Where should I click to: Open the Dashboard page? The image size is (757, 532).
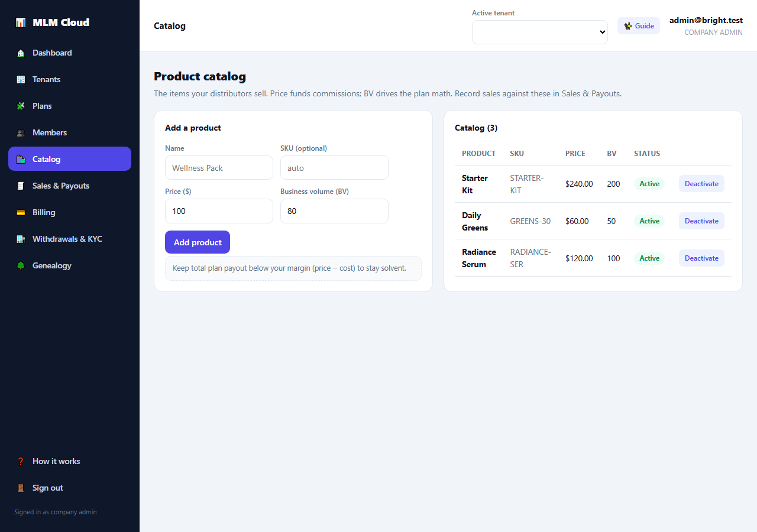(x=70, y=53)
